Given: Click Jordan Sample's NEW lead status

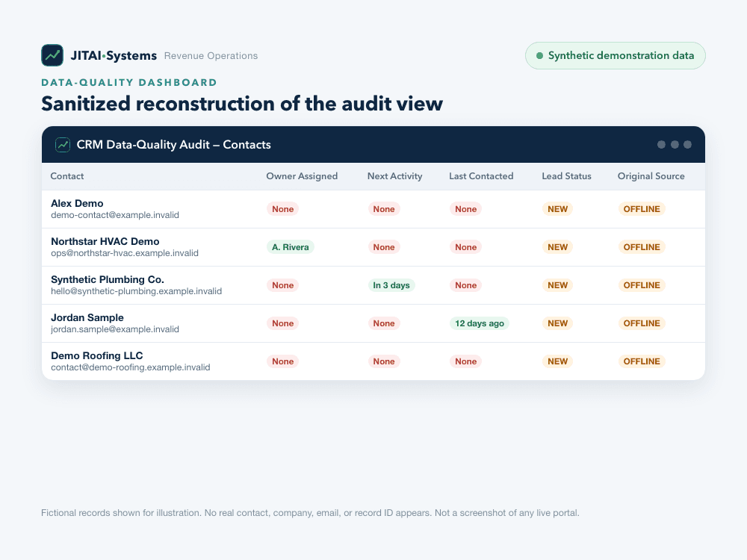Looking at the screenshot, I should click(x=557, y=323).
